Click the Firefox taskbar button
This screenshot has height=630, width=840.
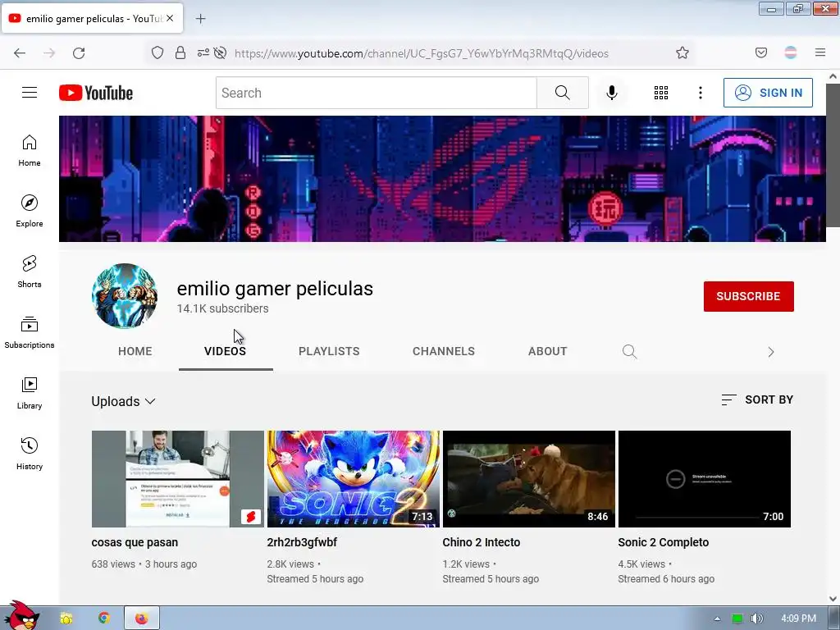[x=141, y=619]
